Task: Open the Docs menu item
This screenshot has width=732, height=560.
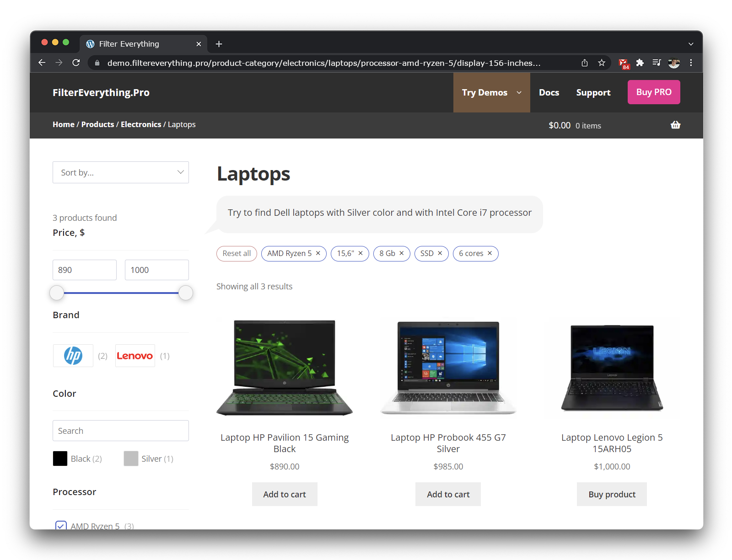Action: tap(549, 92)
